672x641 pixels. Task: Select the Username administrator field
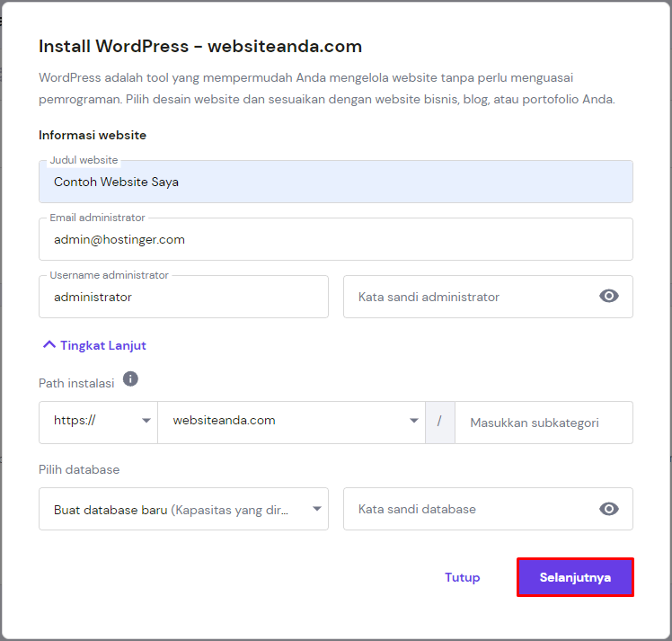coord(183,297)
